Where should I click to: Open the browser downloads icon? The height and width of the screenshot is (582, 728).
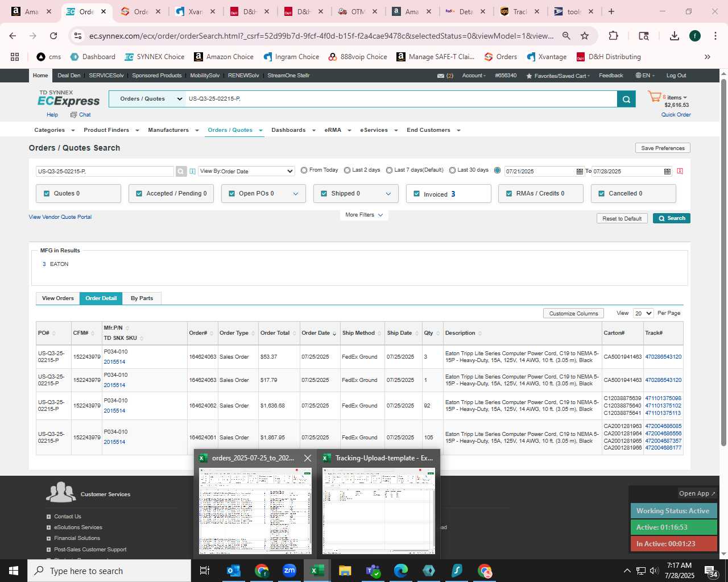(x=675, y=36)
